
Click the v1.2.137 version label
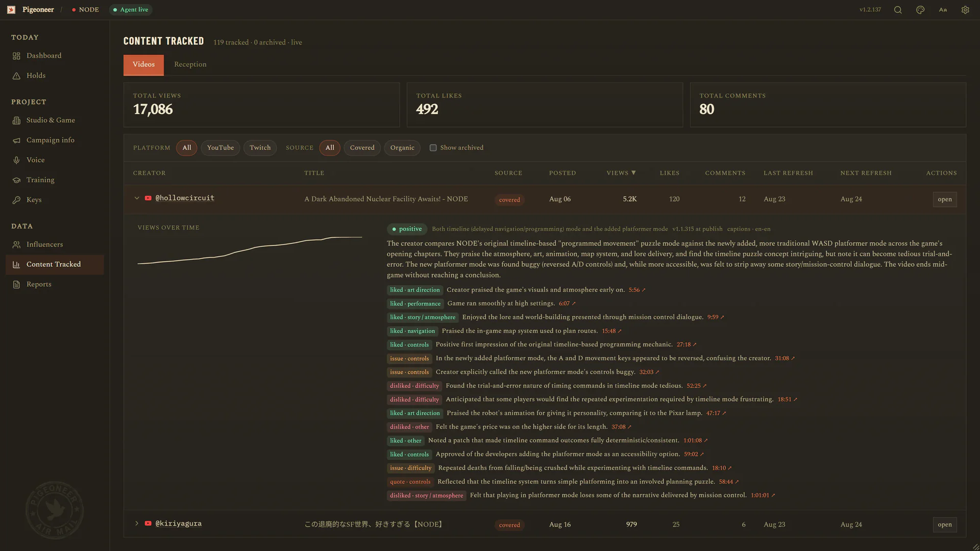click(x=870, y=10)
